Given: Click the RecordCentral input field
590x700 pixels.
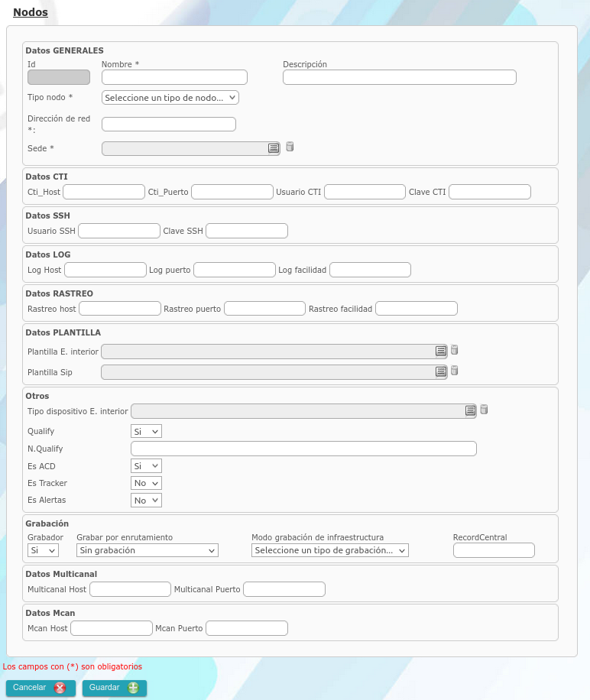Looking at the screenshot, I should (494, 550).
